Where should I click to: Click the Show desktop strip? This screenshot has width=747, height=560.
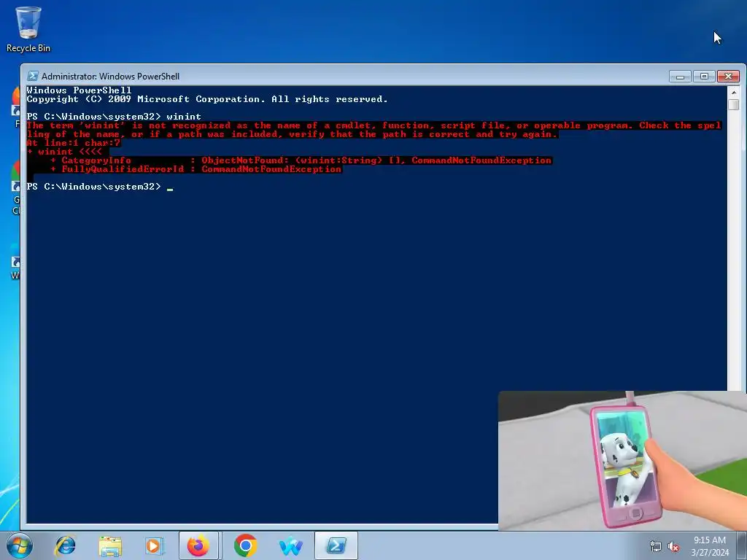pos(742,545)
